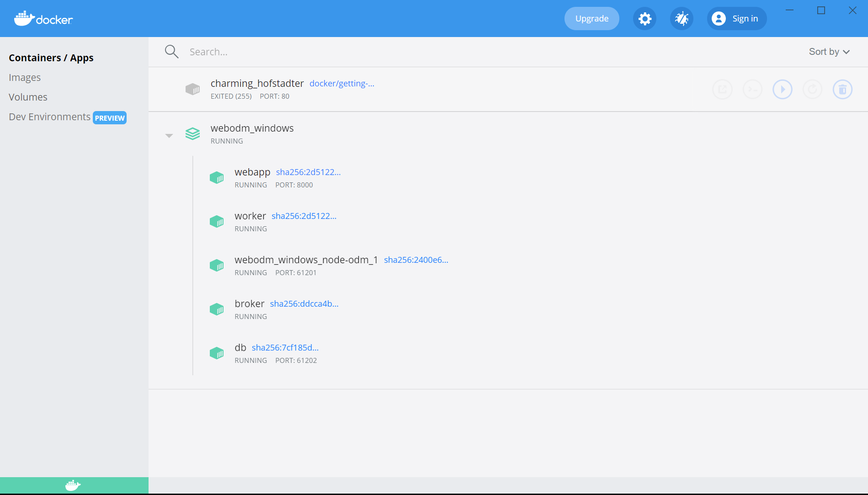868x495 pixels.
Task: Go to the Images section
Action: tap(25, 78)
